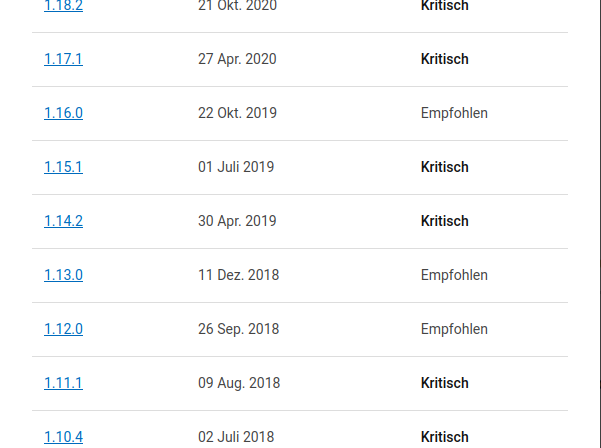601x448 pixels.
Task: Click the 1.11.1 version link
Action: point(63,383)
